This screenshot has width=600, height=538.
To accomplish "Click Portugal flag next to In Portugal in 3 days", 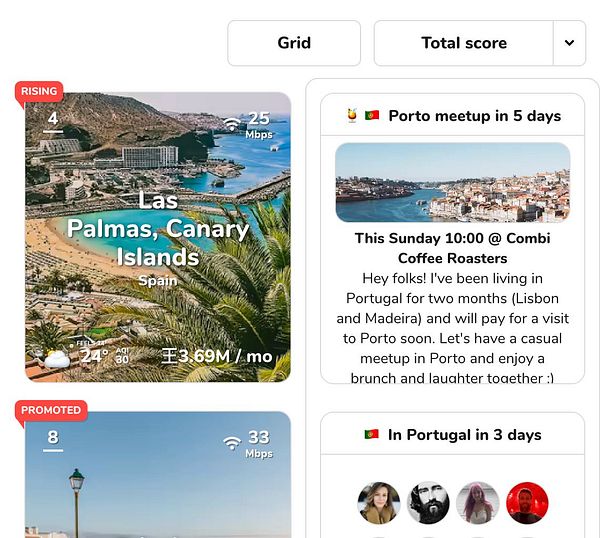I will coord(371,434).
